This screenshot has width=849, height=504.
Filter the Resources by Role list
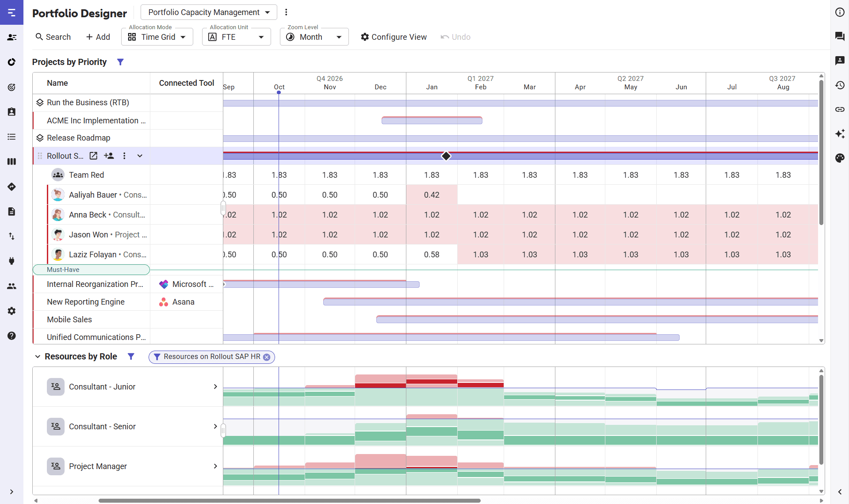point(131,356)
